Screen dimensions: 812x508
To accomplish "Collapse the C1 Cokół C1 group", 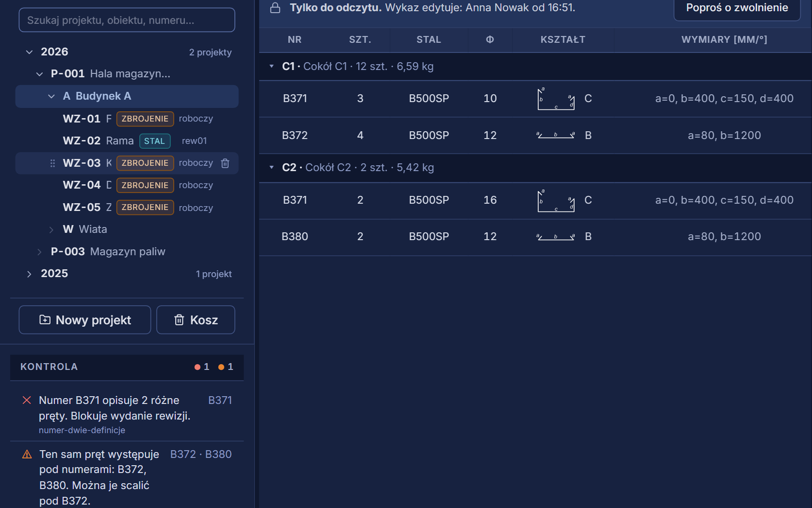I will pos(272,67).
